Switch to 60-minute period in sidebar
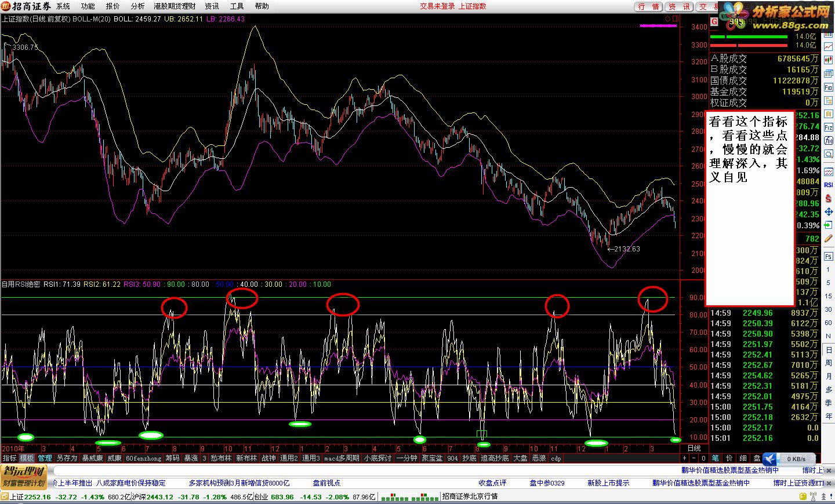This screenshot has height=504, width=835. click(828, 323)
